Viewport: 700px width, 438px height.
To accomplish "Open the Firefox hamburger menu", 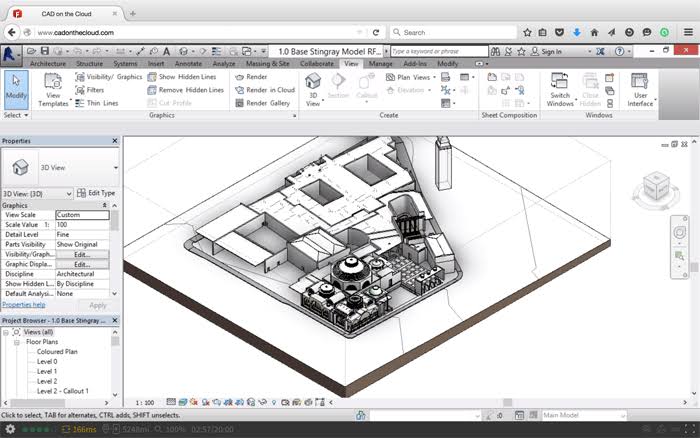I will pyautogui.click(x=688, y=32).
